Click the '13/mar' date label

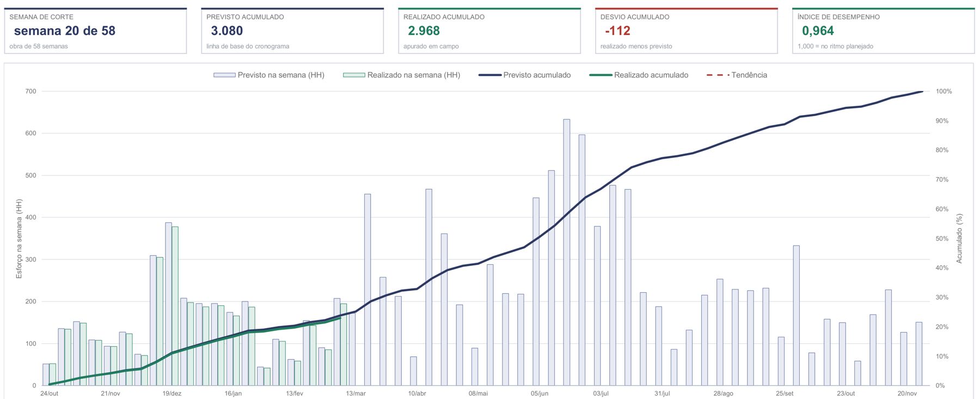[x=356, y=394]
